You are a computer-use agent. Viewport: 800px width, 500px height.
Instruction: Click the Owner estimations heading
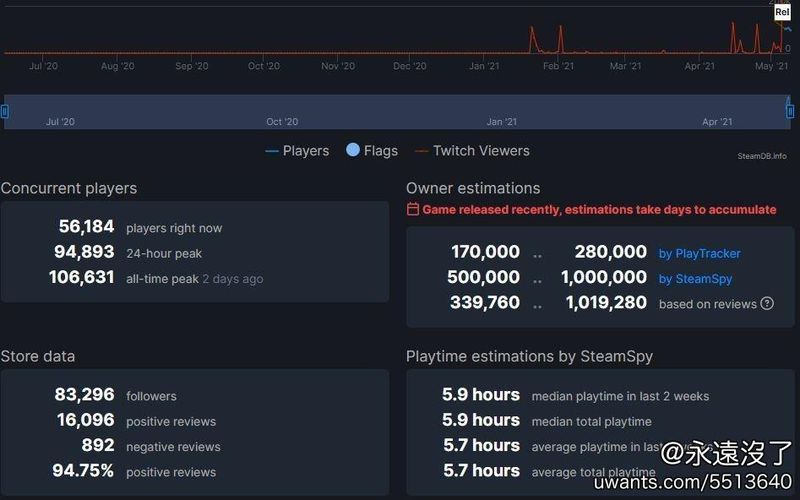473,188
